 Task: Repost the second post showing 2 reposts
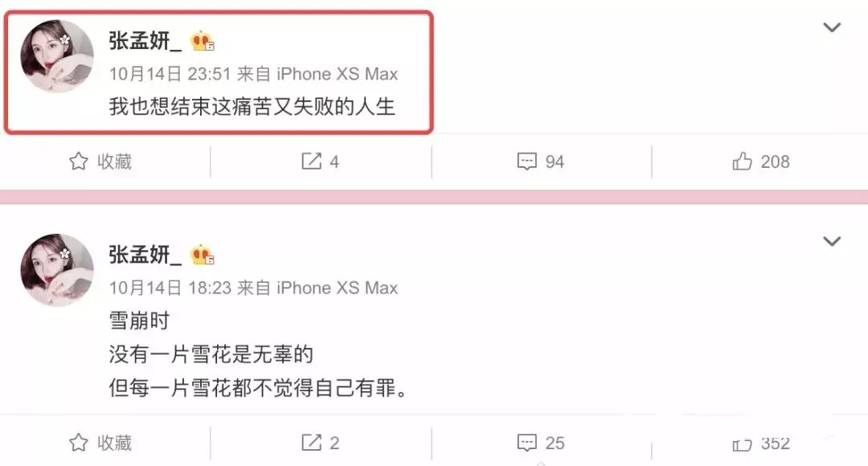320,443
